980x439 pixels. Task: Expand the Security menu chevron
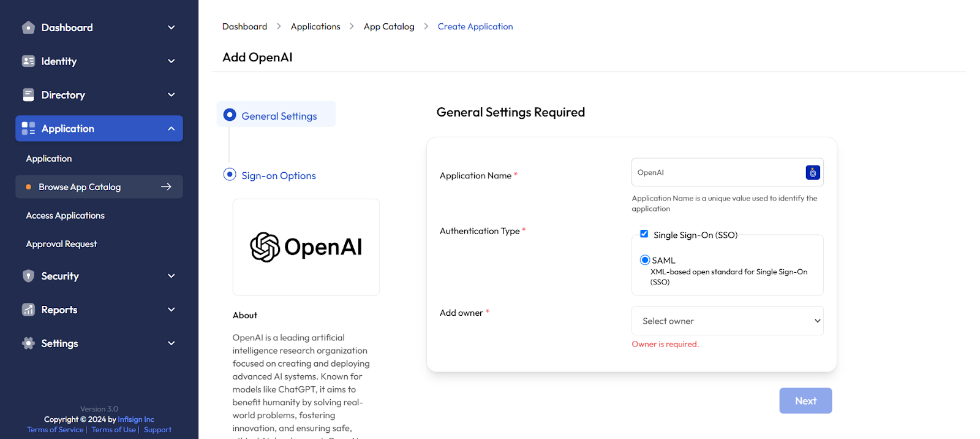point(171,276)
